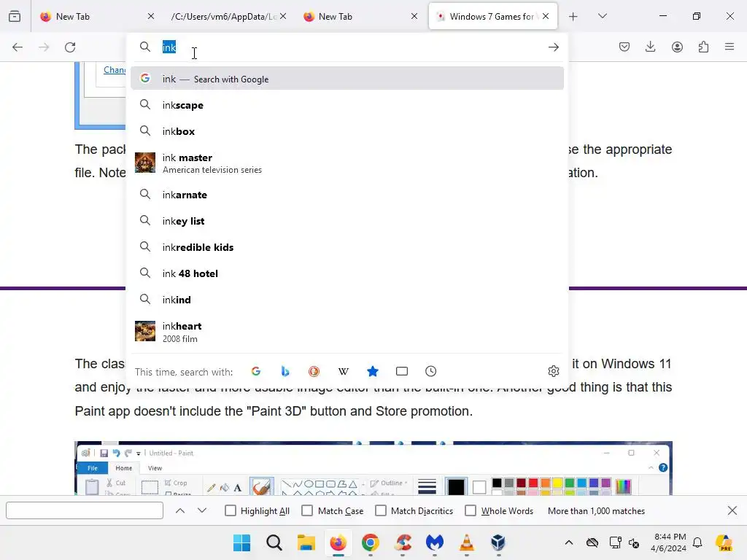Open the Firefox account icon
The width and height of the screenshot is (747, 560).
tap(677, 47)
